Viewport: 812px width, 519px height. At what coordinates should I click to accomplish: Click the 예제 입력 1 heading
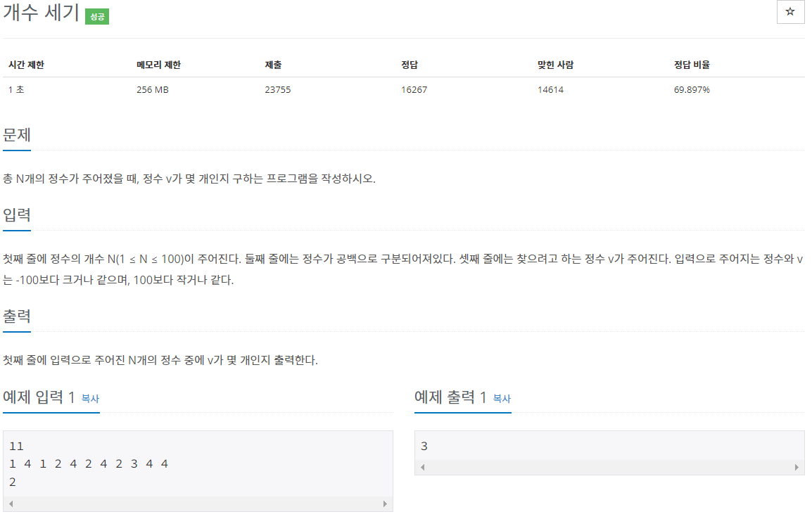[x=39, y=397]
